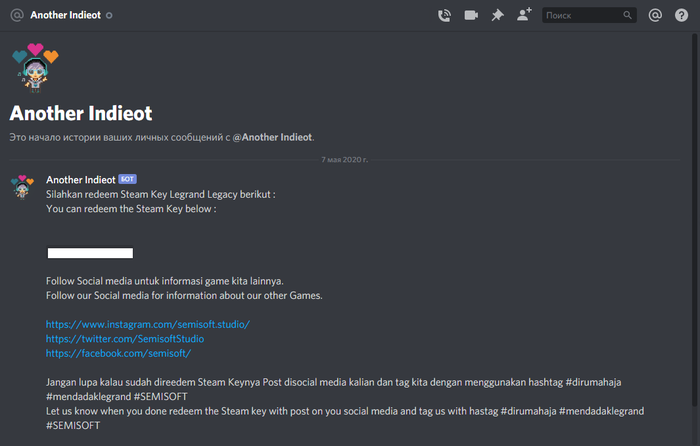This screenshot has height=446, width=700.
Task: Open the SemisoftStudio Twitter link
Action: (x=131, y=339)
